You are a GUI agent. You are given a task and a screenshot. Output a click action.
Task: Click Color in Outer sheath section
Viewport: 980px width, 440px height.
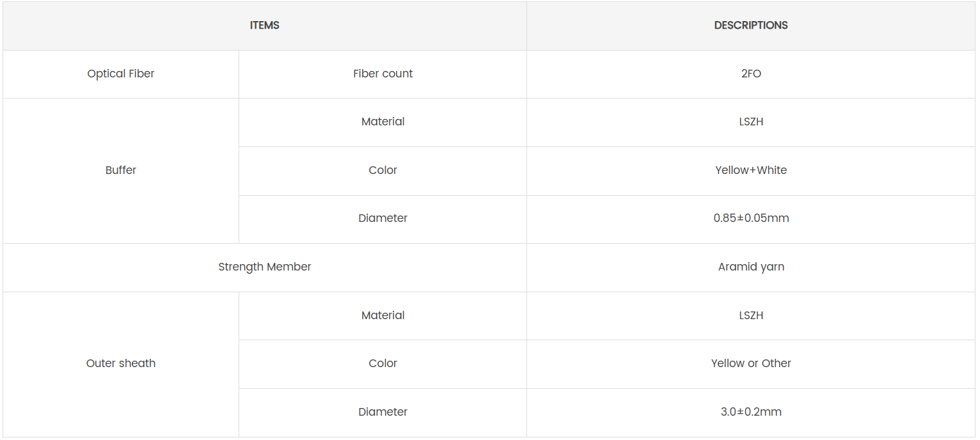pos(383,363)
